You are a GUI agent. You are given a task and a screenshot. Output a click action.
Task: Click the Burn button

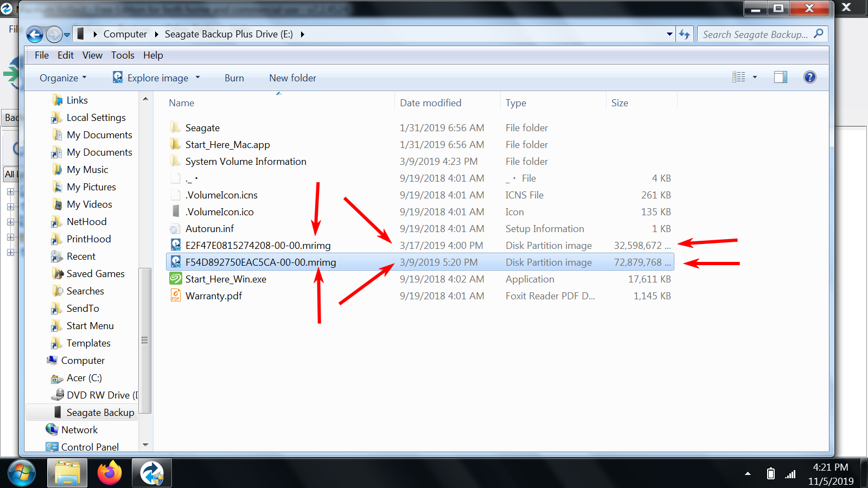point(234,78)
